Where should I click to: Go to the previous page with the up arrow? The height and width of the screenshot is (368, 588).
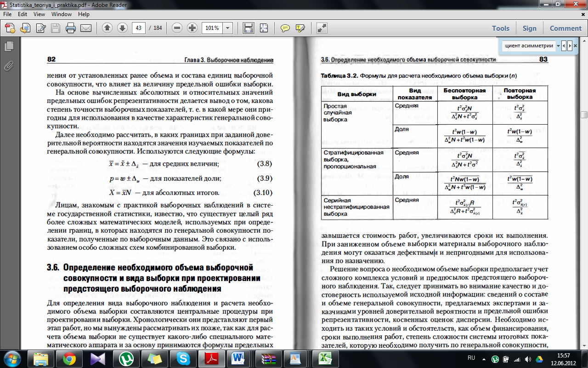tap(107, 28)
